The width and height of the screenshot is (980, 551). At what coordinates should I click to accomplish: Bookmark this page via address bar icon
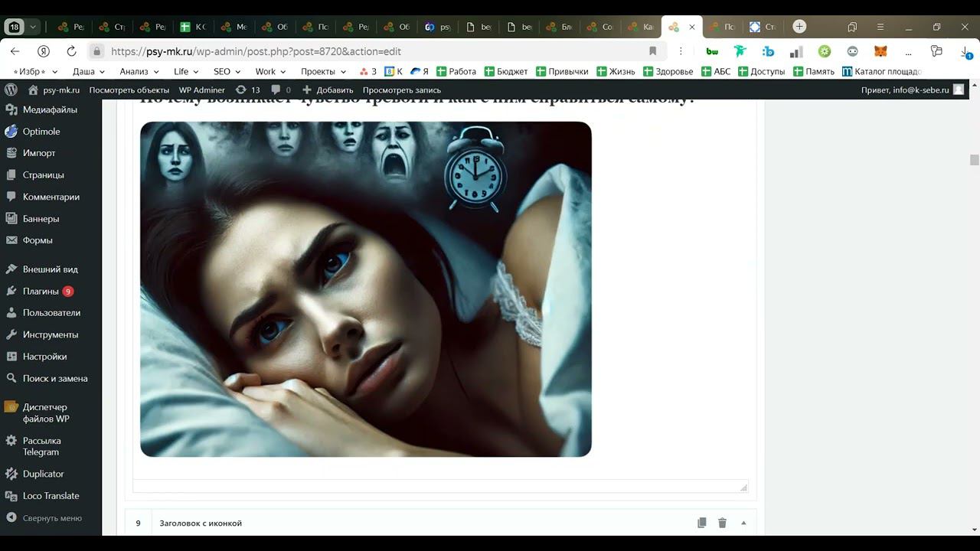pyautogui.click(x=652, y=51)
